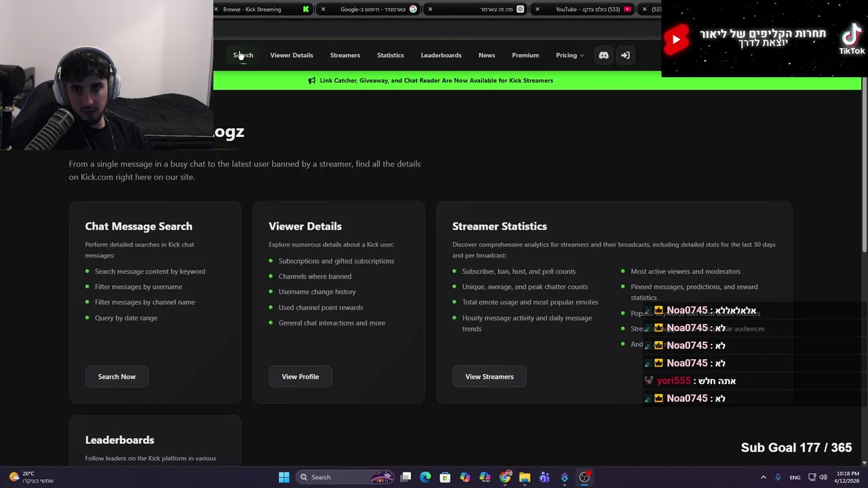Click the login arrow icon in navbar
868x488 pixels.
pyautogui.click(x=625, y=55)
